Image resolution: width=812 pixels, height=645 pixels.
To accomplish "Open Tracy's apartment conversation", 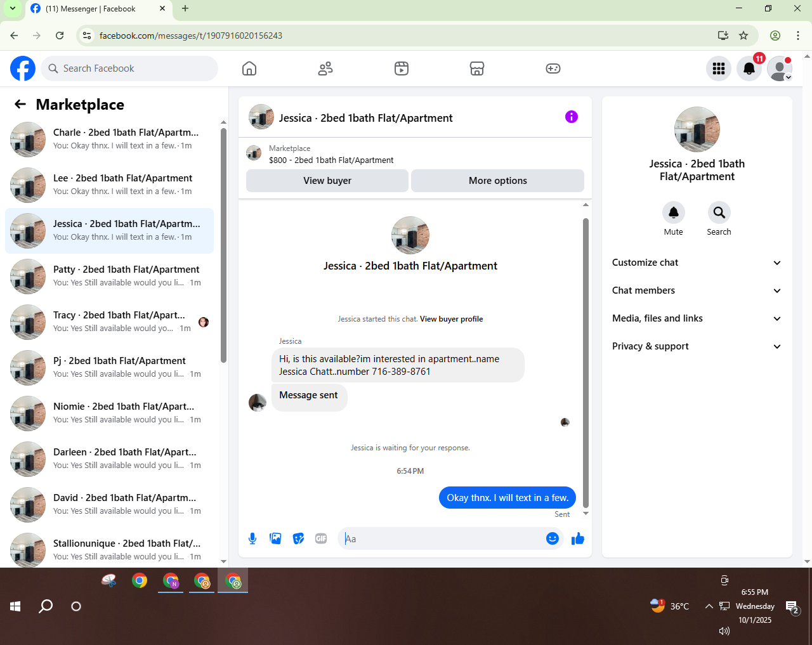I will pos(109,322).
